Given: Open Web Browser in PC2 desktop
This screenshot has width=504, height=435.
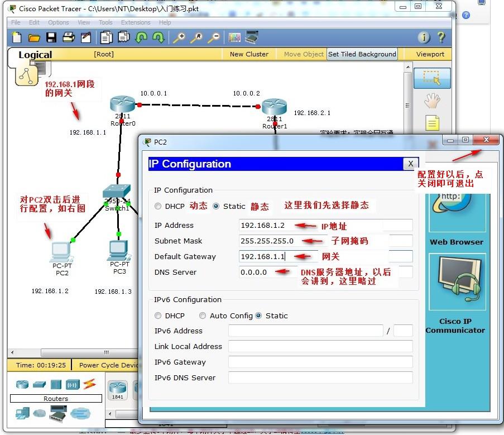Looking at the screenshot, I should click(457, 212).
